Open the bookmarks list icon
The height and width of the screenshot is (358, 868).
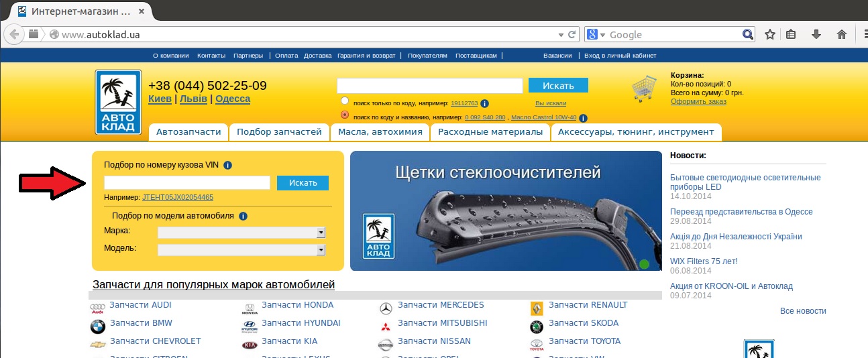coord(791,34)
